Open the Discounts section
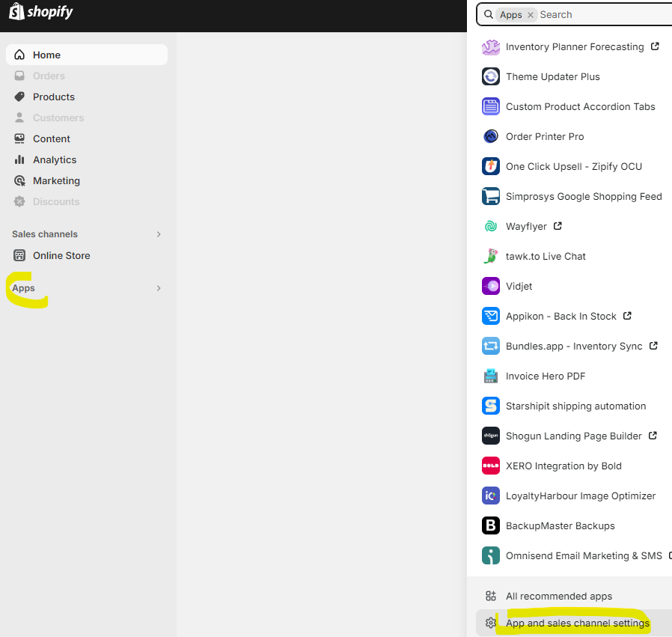 pyautogui.click(x=56, y=201)
